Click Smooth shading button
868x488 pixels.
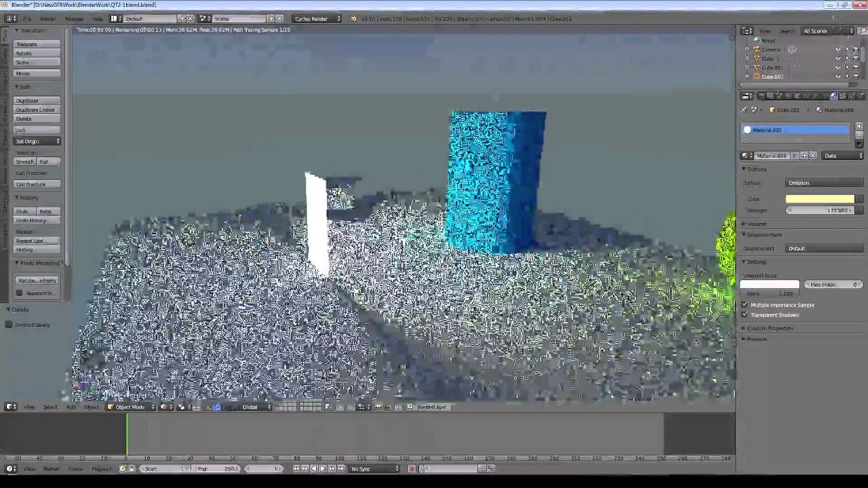pyautogui.click(x=25, y=161)
